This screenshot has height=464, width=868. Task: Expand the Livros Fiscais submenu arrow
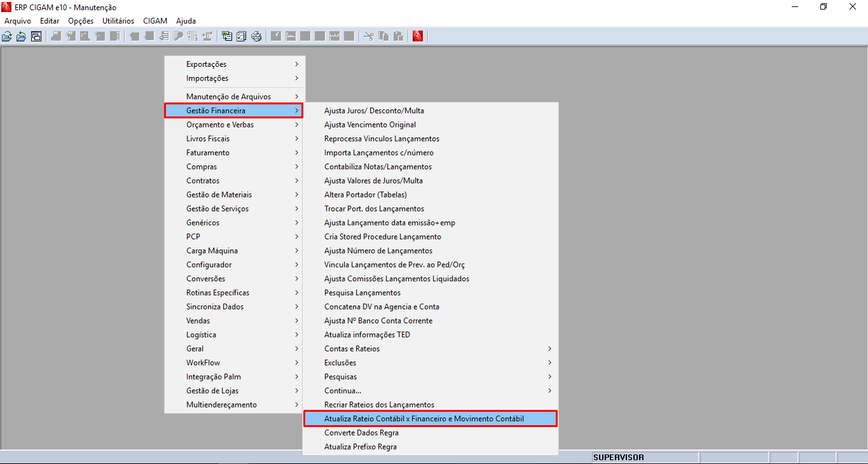(x=296, y=139)
